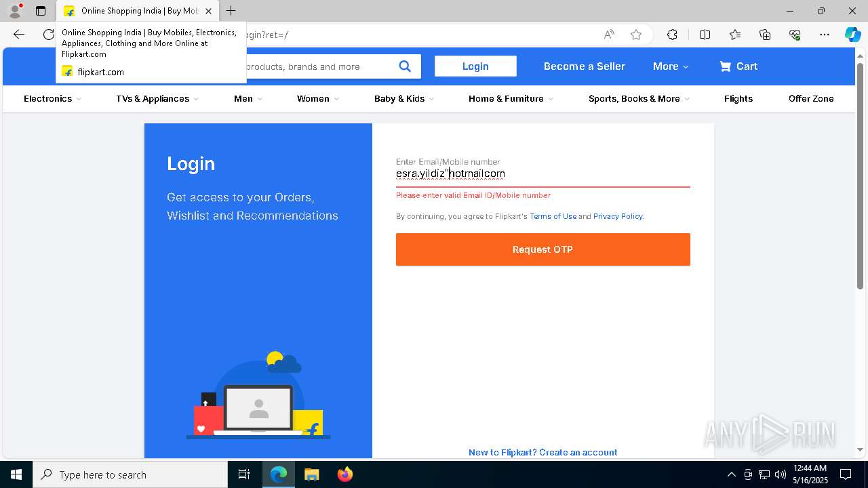Image resolution: width=868 pixels, height=488 pixels.
Task: Expand the Electronics category menu
Action: pos(52,98)
